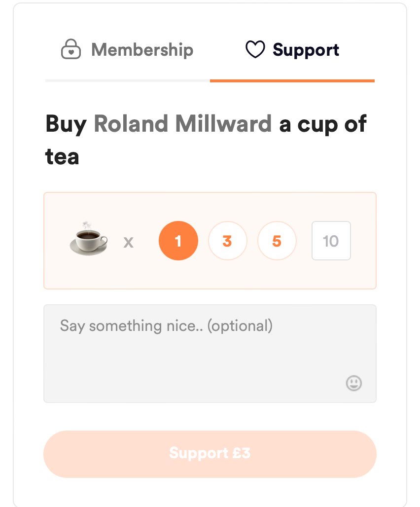
Task: Switch to the Support tab
Action: (292, 49)
